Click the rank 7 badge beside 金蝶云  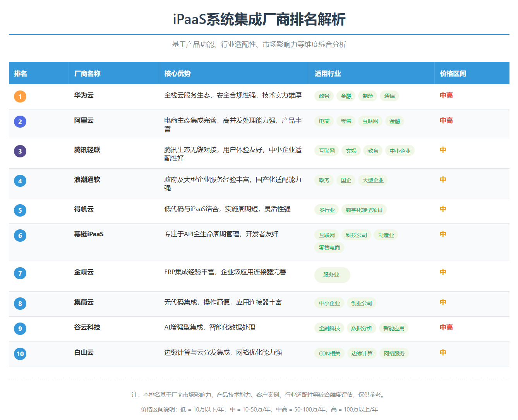(x=20, y=273)
